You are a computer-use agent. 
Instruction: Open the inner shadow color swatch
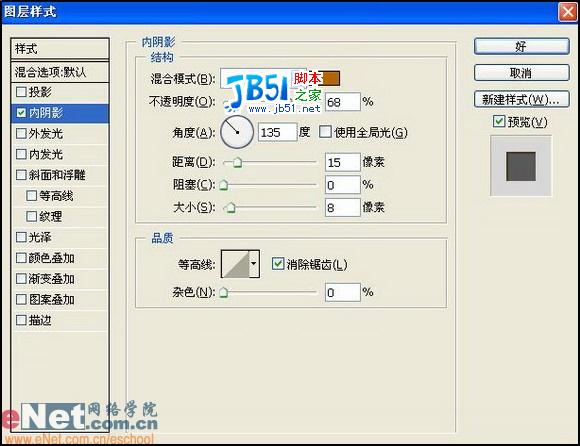(331, 78)
